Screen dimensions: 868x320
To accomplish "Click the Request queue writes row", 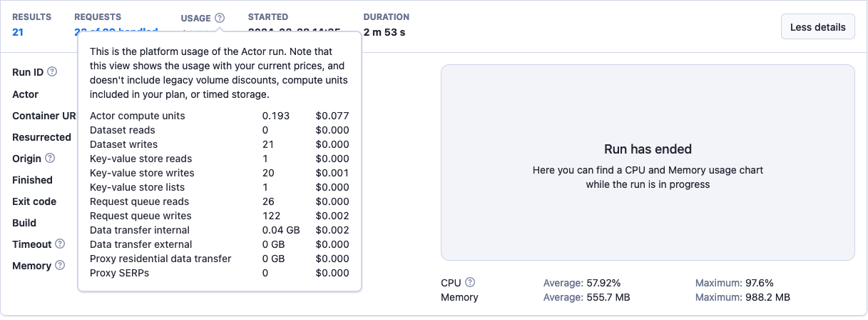I will (x=219, y=216).
